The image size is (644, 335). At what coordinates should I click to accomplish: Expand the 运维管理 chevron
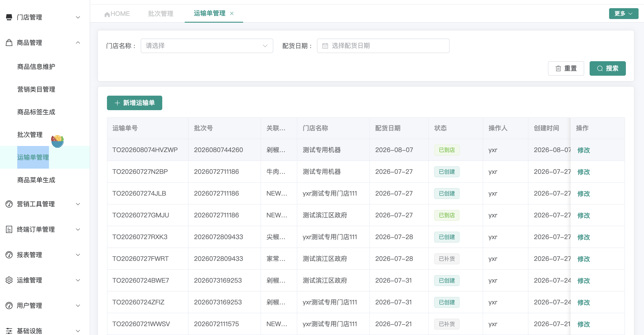coord(78,280)
